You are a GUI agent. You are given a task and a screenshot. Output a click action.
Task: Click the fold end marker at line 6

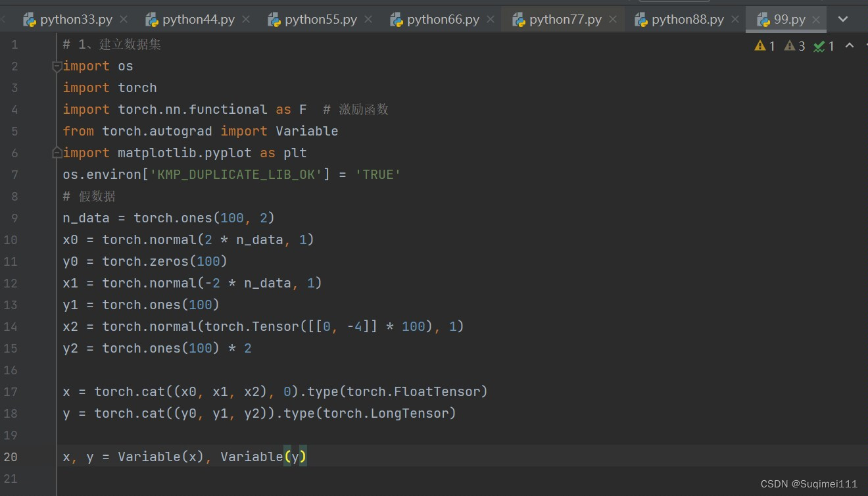pyautogui.click(x=57, y=153)
